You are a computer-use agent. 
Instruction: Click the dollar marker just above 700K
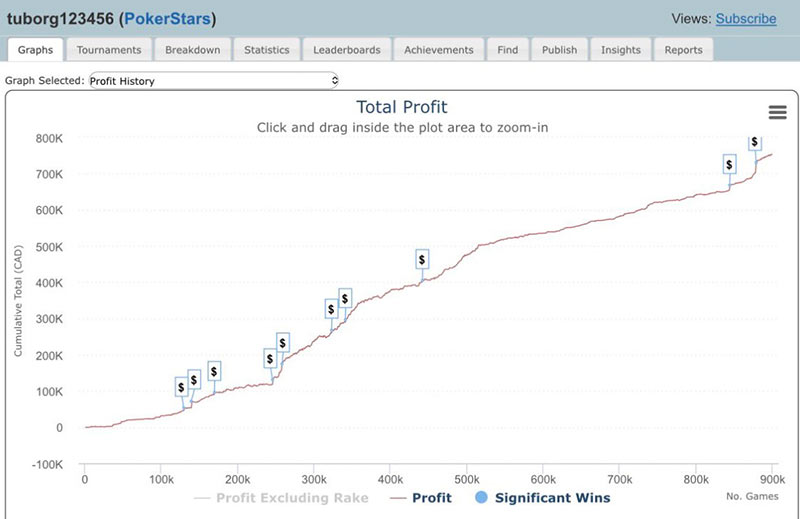[x=729, y=165]
